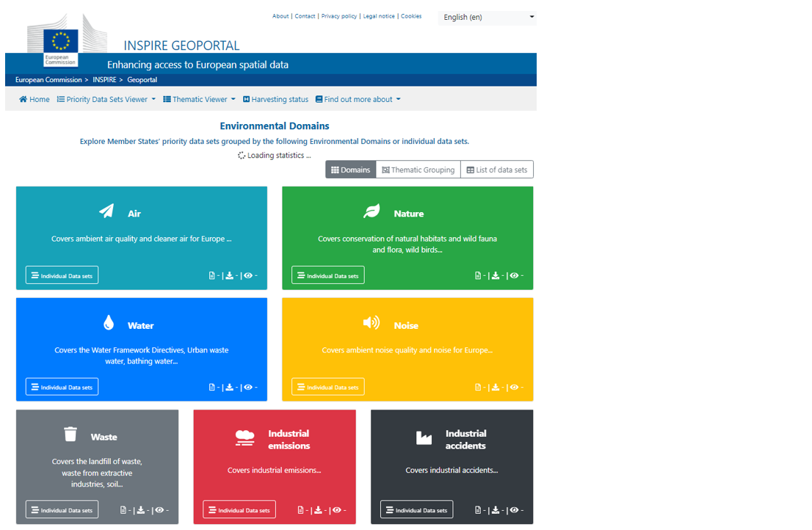Open the Privacy policy link
812x530 pixels.
tap(338, 16)
